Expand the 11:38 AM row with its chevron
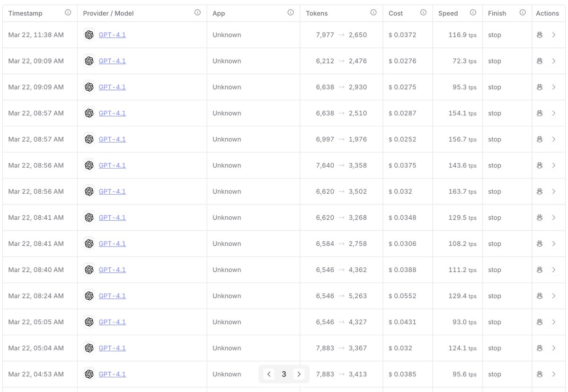568x392 pixels. point(554,35)
